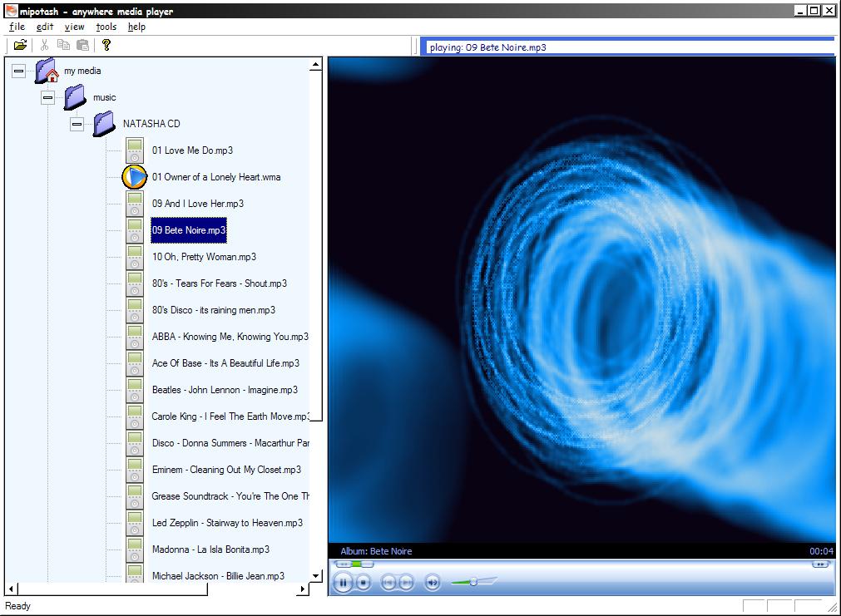Viewport: 841px width, 616px height.
Task: Collapse the music tree node
Action: pyautogui.click(x=47, y=97)
